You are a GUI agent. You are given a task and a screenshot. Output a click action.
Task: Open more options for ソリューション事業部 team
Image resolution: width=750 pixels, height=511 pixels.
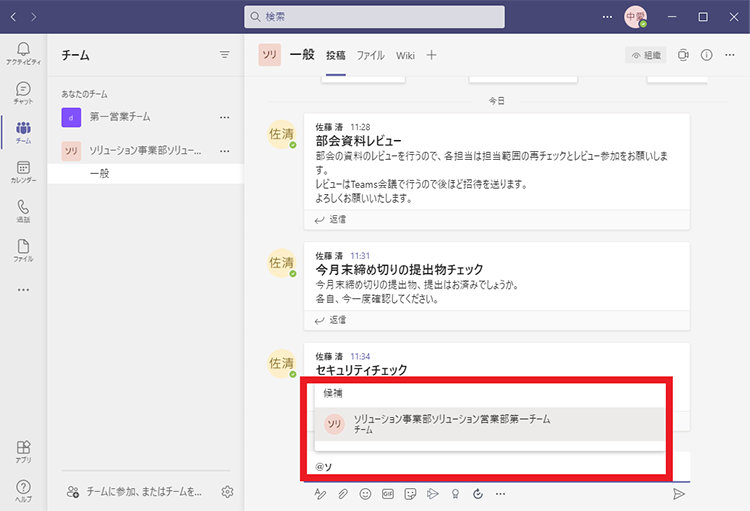point(224,151)
